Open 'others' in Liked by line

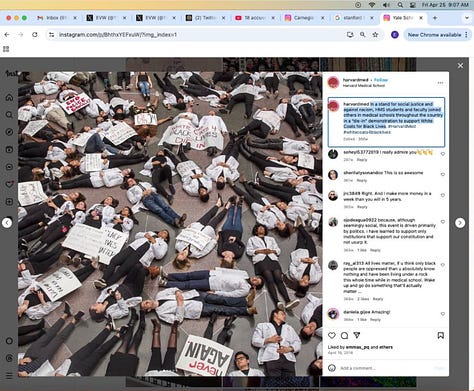click(x=386, y=347)
